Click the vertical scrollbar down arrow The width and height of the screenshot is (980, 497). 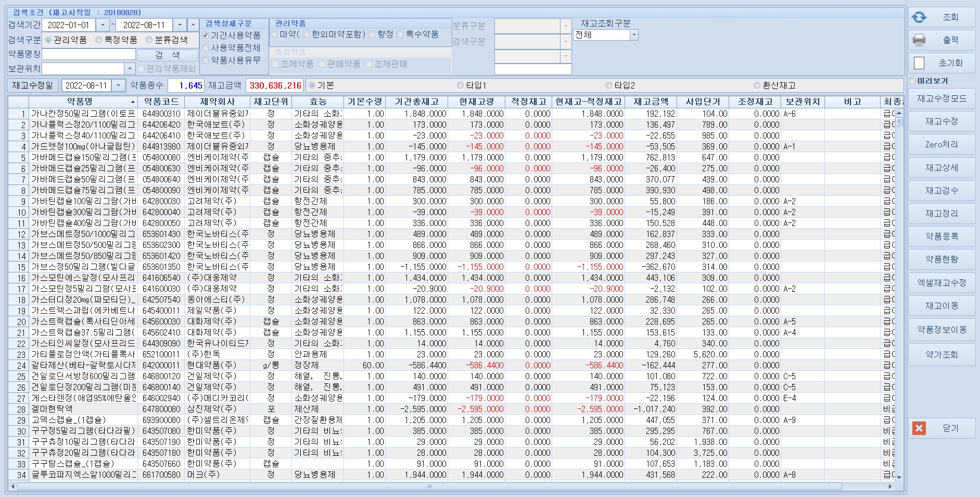(x=899, y=477)
